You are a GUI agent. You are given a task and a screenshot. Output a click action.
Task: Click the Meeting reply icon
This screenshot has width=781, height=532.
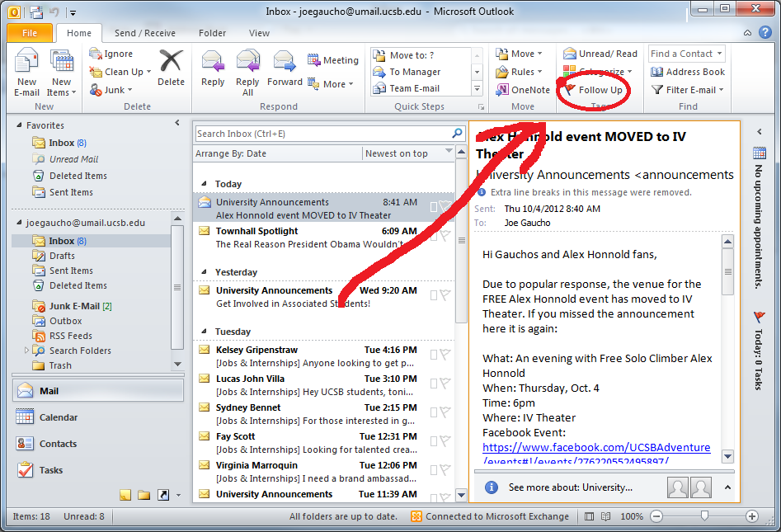click(333, 60)
